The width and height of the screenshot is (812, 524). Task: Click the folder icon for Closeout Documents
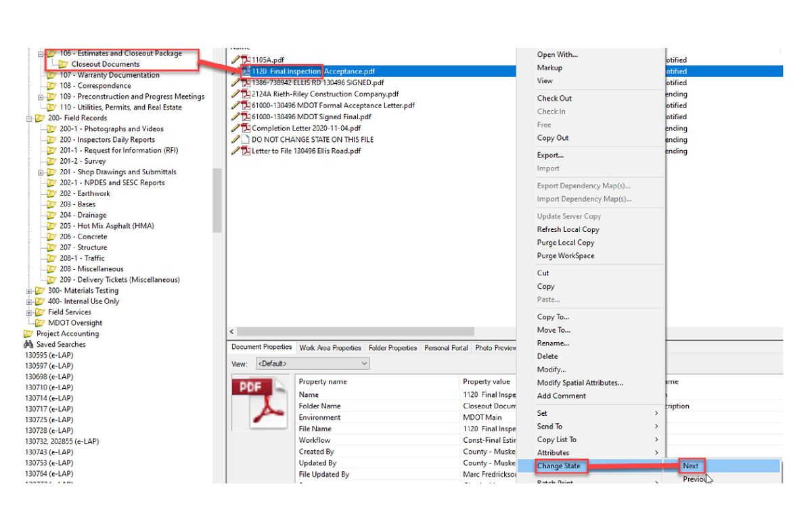tap(64, 64)
